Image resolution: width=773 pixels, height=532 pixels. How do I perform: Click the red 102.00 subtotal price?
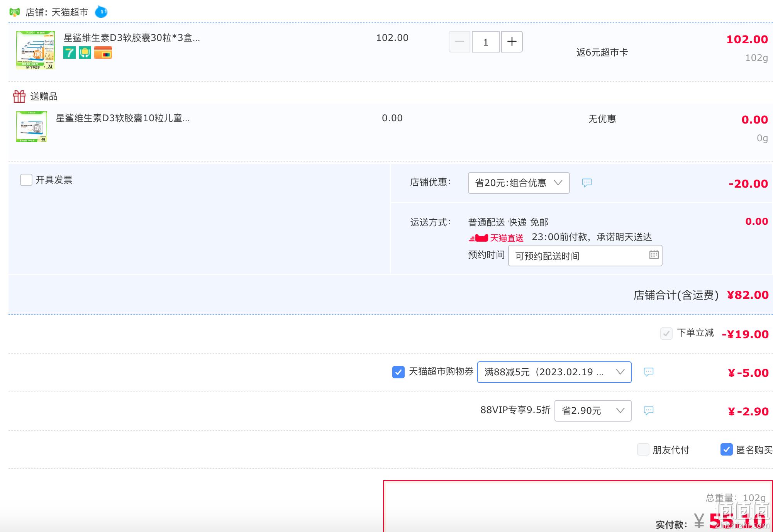[747, 39]
